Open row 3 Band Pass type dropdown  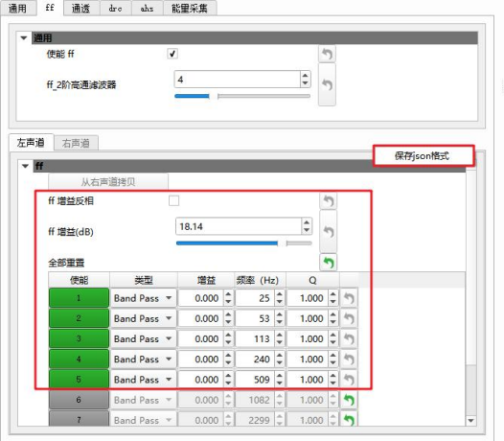coord(144,338)
